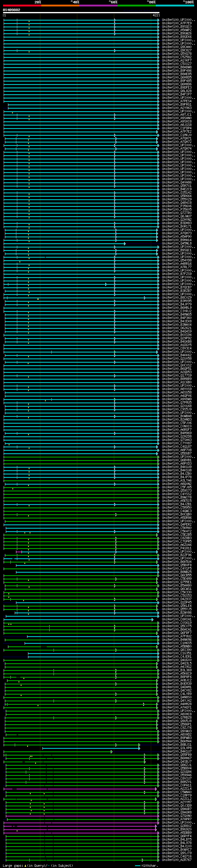The width and height of the screenshot is (197, 868).
Task: Select UniRef100_Q4PER2 entry
Action: click(176, 524)
